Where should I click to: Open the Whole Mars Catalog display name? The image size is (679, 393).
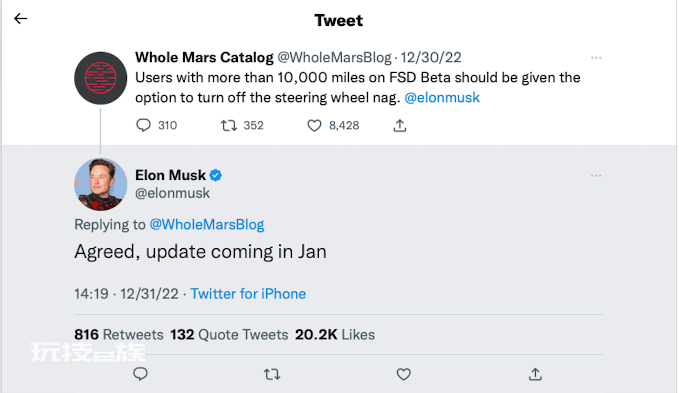coord(204,58)
